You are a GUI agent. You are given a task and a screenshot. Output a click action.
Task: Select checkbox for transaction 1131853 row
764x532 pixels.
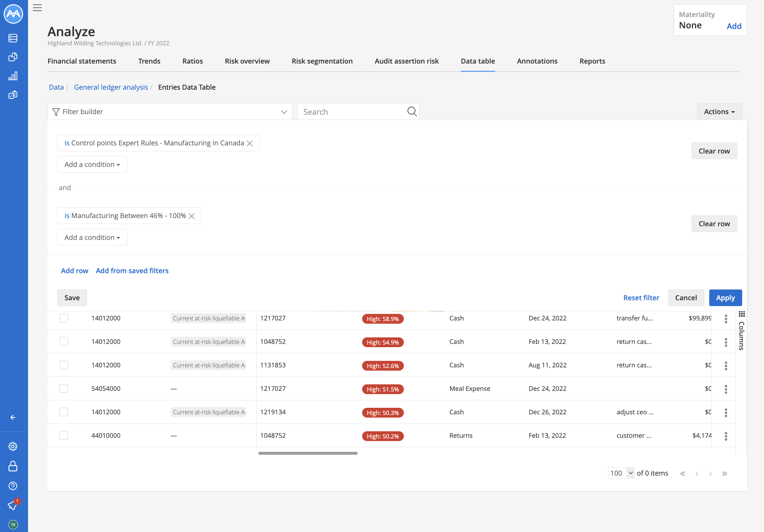[x=64, y=365]
